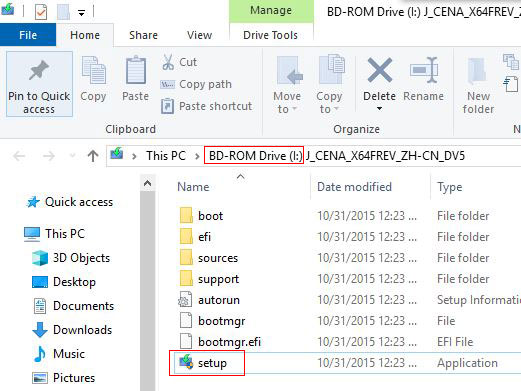Click Pin to Quick access button

39,84
